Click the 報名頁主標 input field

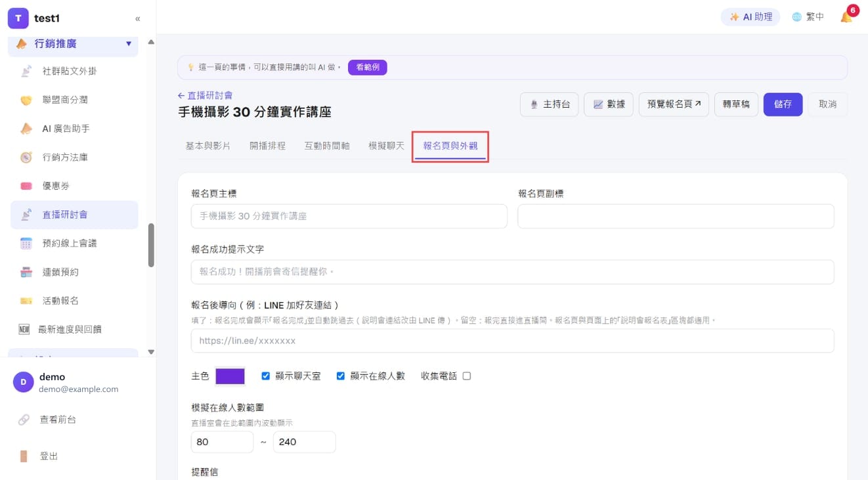[349, 216]
